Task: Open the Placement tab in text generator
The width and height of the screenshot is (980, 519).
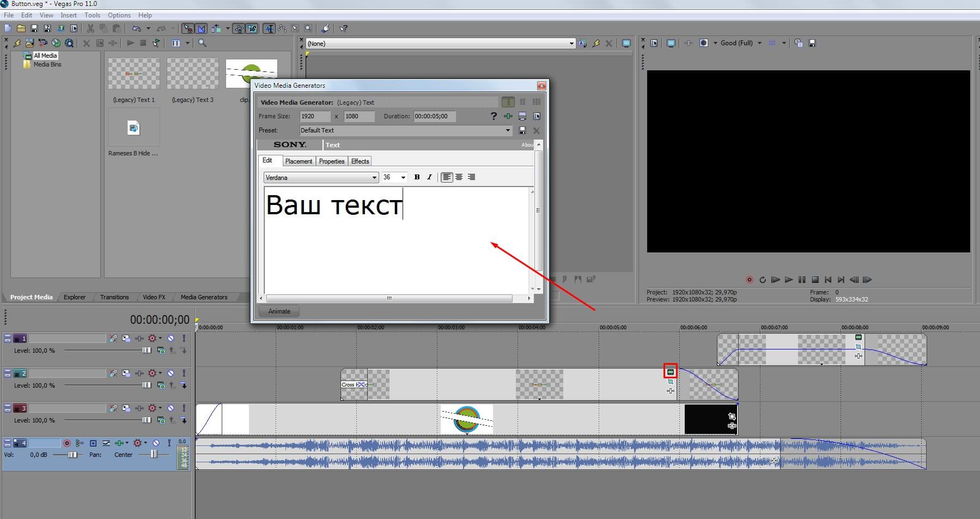Action: pyautogui.click(x=299, y=161)
